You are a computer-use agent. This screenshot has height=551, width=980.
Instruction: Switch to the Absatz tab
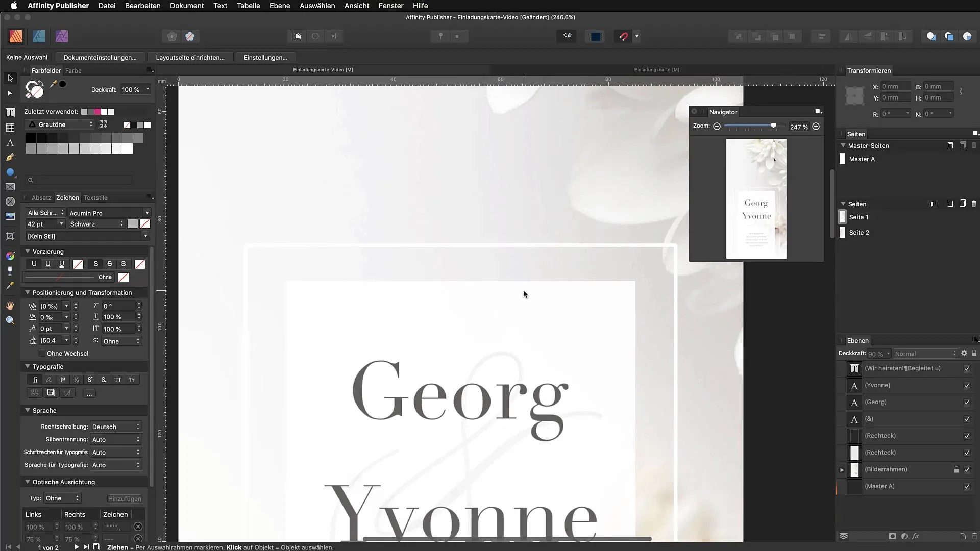[41, 198]
